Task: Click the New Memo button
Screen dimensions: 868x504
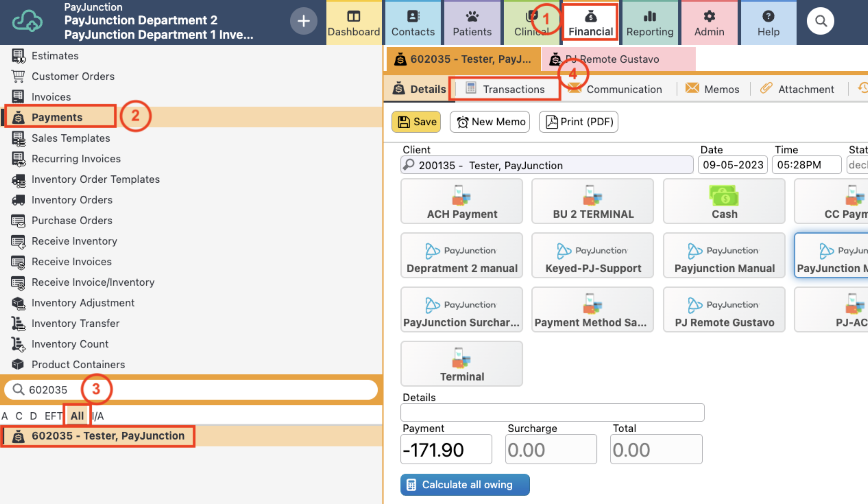Action: click(x=490, y=122)
